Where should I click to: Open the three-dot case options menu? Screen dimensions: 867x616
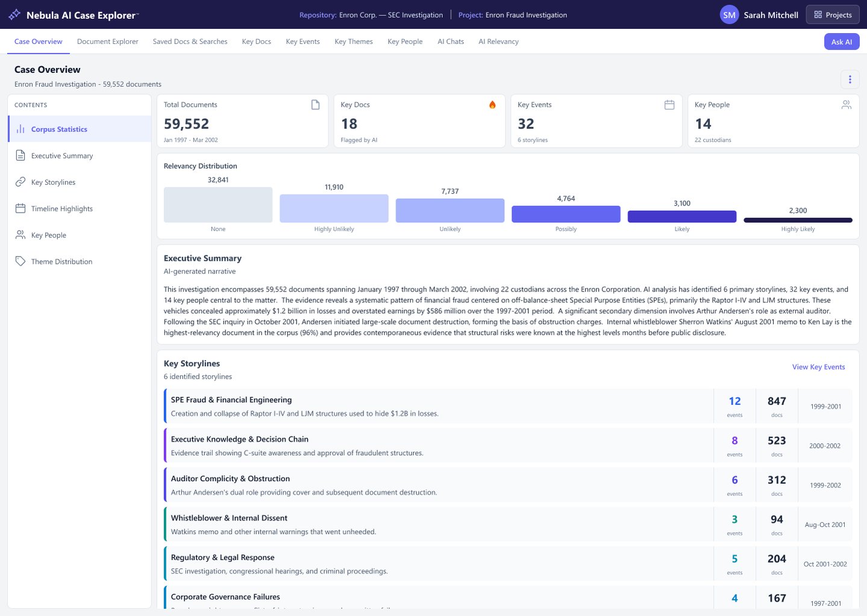coord(850,79)
